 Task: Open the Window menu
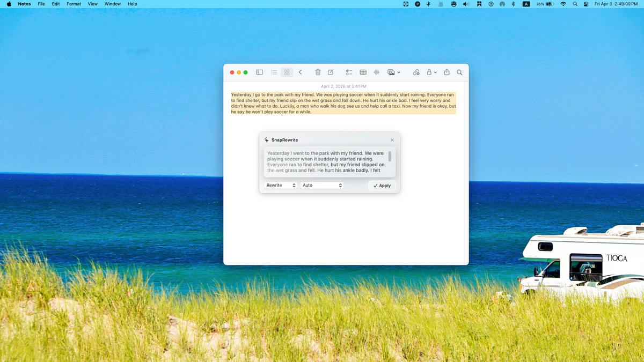point(112,4)
